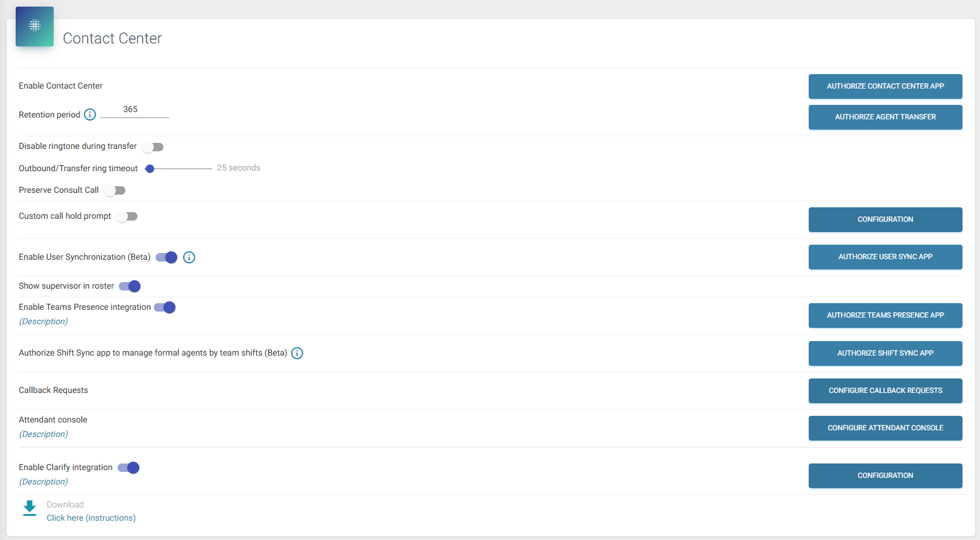980x540 pixels.
Task: Toggle Disable ringtone during transfer
Action: [153, 147]
